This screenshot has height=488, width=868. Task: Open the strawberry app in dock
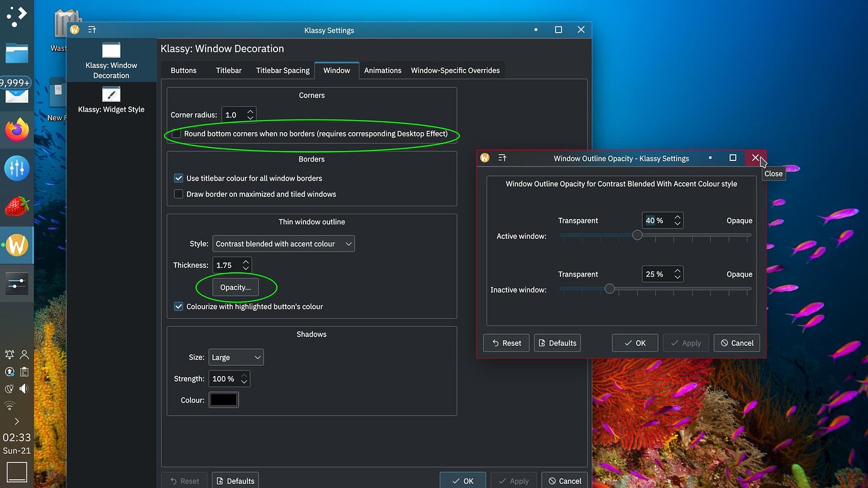pos(17,206)
